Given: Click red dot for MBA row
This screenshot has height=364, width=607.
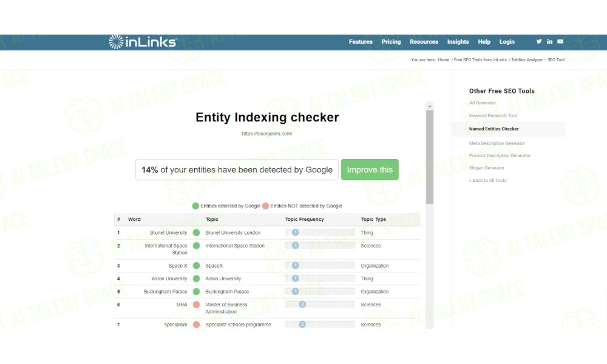Looking at the screenshot, I should tap(196, 305).
